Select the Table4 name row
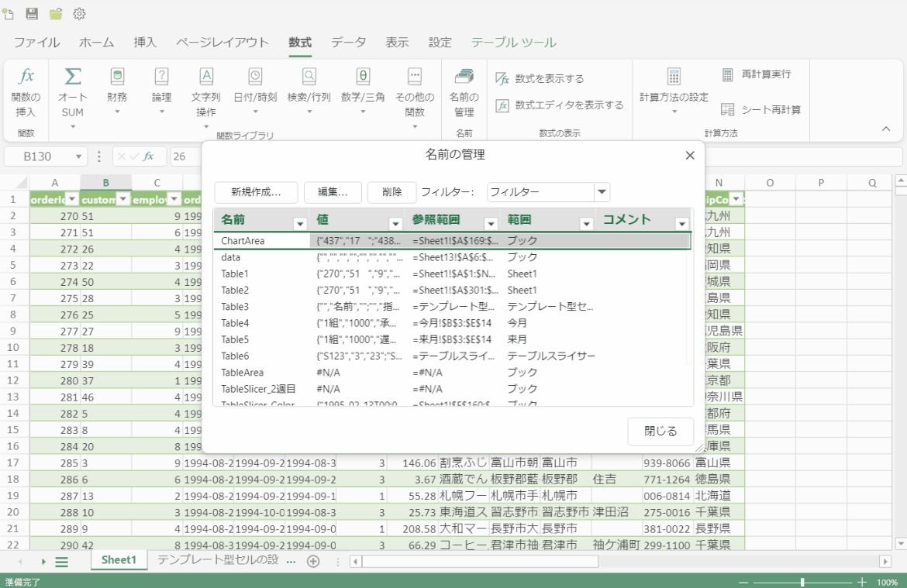 pos(453,323)
